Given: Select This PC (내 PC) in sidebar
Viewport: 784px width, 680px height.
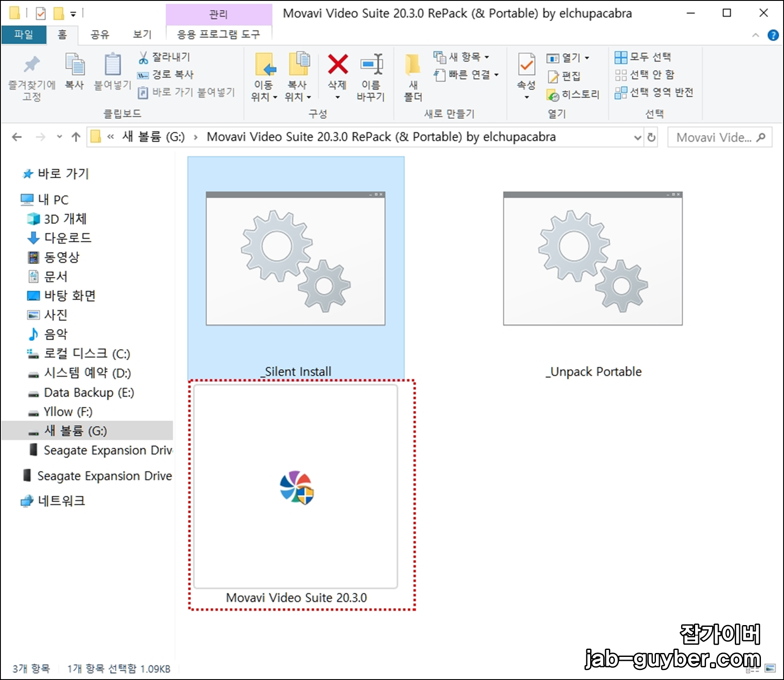Looking at the screenshot, I should coord(45,200).
